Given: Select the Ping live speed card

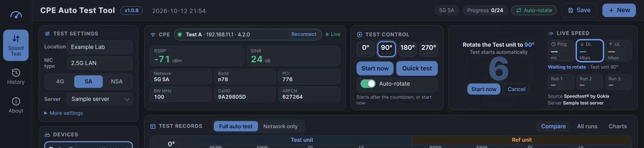Looking at the screenshot, I should click(x=561, y=50).
